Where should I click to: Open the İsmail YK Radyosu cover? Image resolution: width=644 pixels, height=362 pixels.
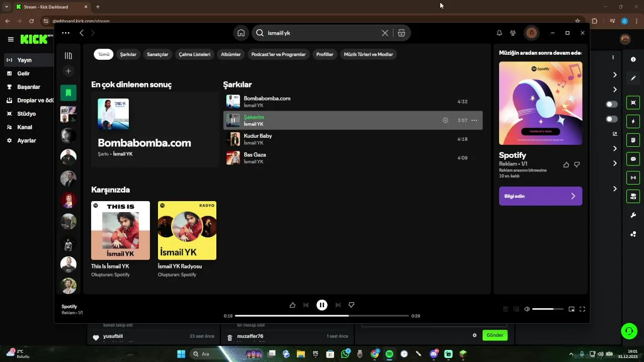point(187,230)
